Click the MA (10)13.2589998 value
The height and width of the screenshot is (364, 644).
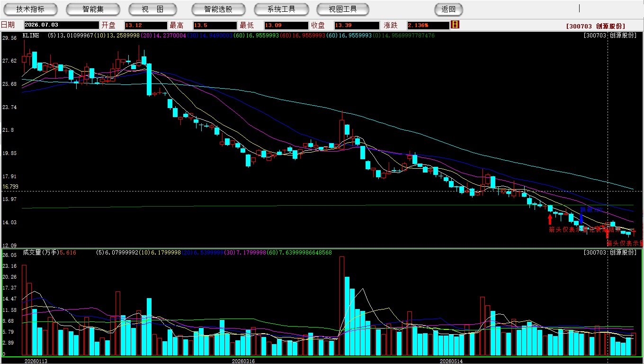[x=116, y=36]
